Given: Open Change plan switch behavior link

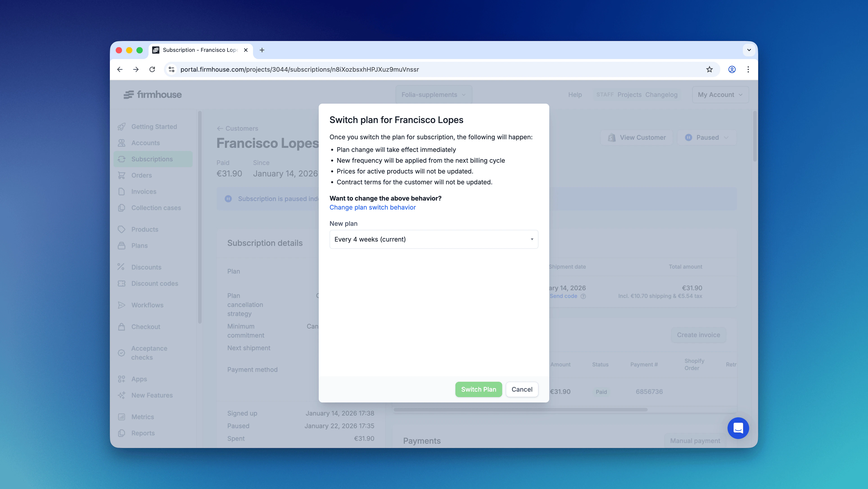Looking at the screenshot, I should point(372,207).
